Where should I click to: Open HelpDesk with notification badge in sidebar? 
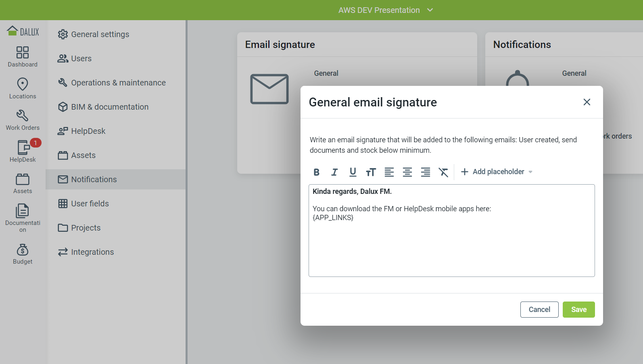[23, 151]
